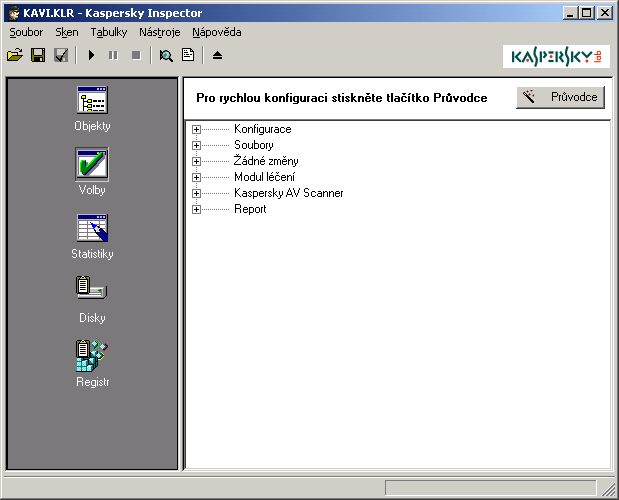Open the report document toolbar icon

coord(188,55)
